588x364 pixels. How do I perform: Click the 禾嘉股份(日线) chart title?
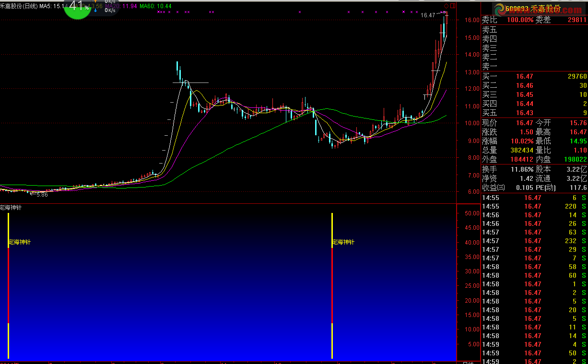(x=19, y=6)
